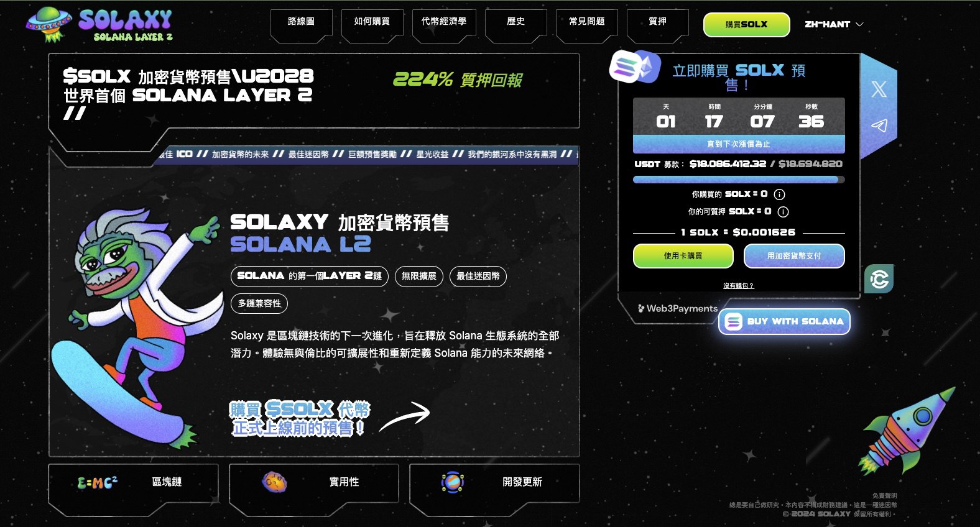Image resolution: width=980 pixels, height=527 pixels.
Task: Select 使用卡購買 button
Action: (683, 256)
